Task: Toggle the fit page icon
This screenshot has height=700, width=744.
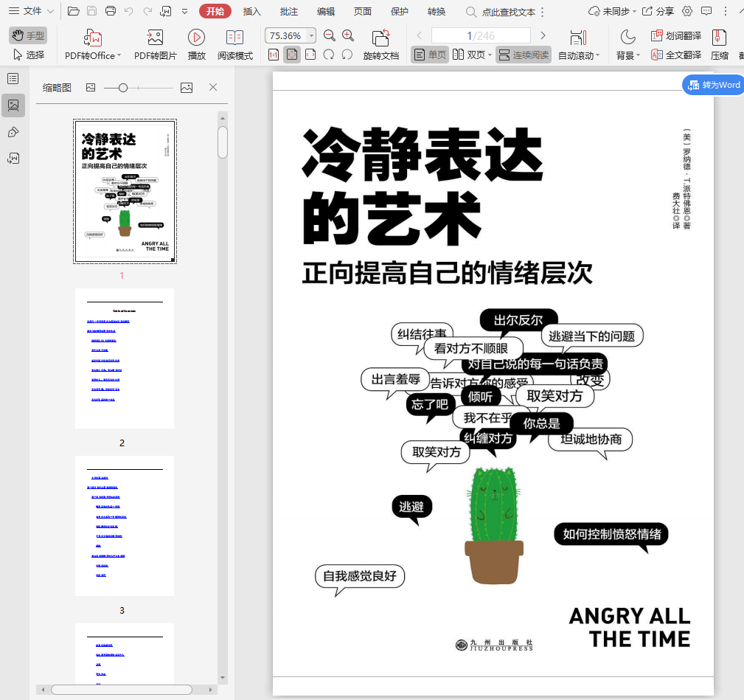Action: 292,55
